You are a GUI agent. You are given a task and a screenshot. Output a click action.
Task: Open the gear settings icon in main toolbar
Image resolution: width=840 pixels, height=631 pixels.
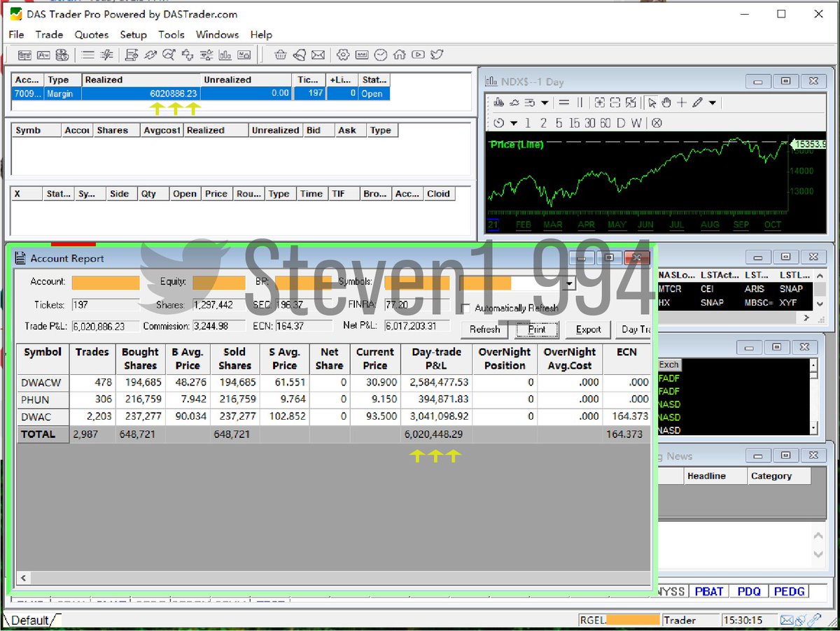[343, 55]
